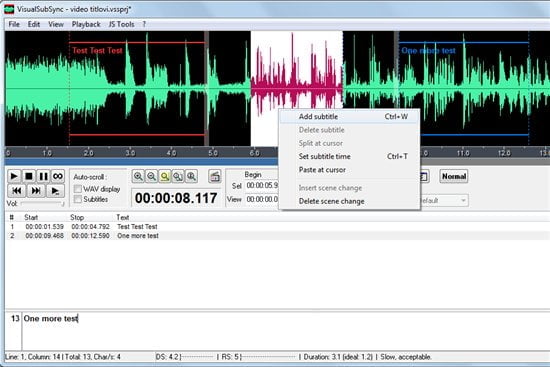Open the video clapperboard icon

pyautogui.click(x=215, y=176)
